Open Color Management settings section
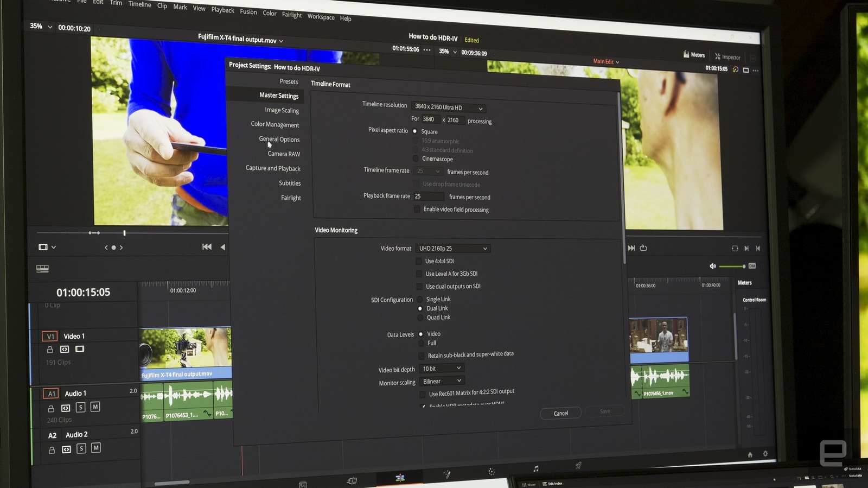The width and height of the screenshot is (868, 488). [x=275, y=124]
